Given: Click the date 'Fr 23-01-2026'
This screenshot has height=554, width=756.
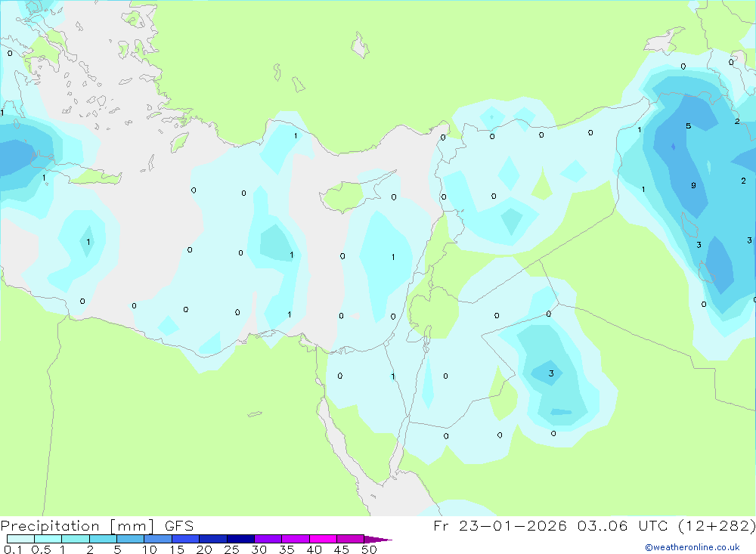Looking at the screenshot, I should [x=500, y=525].
